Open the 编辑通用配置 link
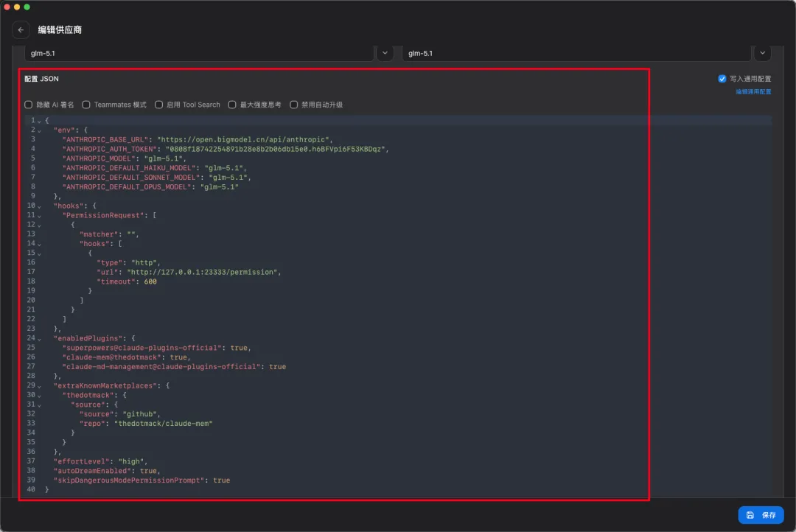Screen dimensions: 796x532 (x=753, y=92)
